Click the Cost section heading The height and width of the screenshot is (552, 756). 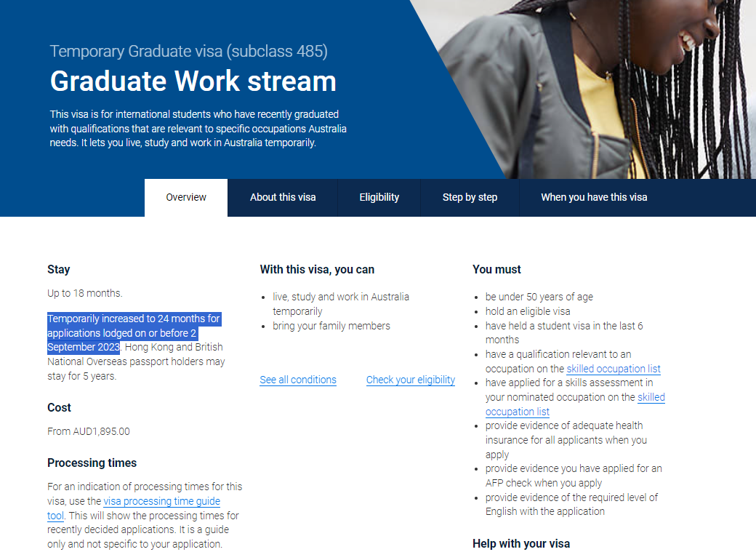tap(60, 407)
